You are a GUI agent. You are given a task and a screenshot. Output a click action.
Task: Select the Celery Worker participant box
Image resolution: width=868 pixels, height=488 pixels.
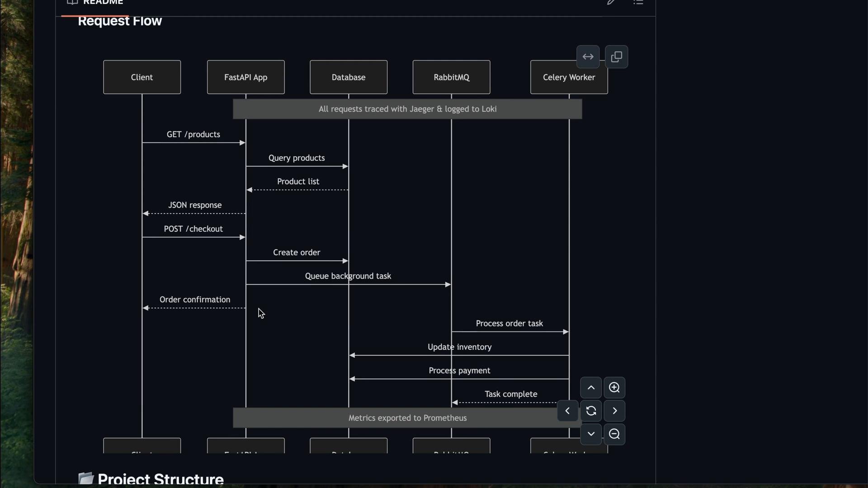[x=569, y=77]
